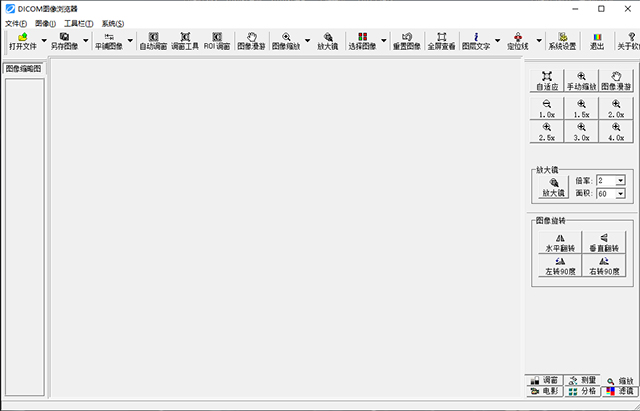This screenshot has height=411, width=640.
Task: Open the 工具栏 menu
Action: tap(78, 24)
